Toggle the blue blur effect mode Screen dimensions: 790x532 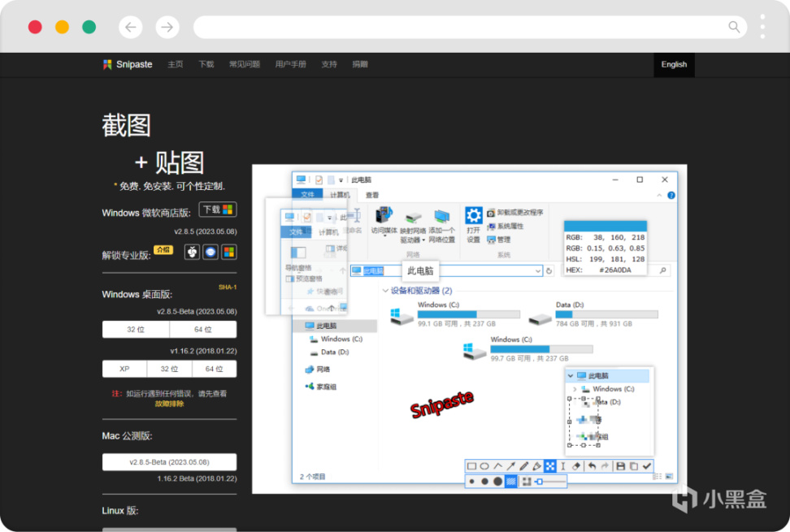coord(511,482)
